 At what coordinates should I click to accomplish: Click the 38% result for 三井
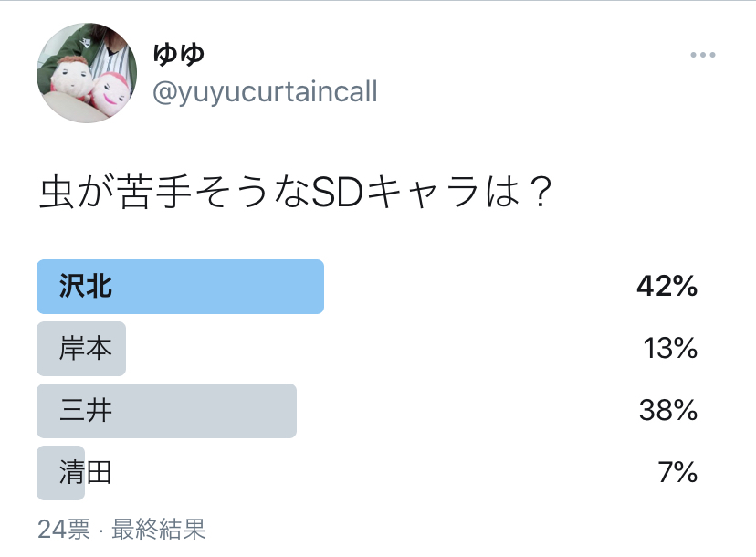pyautogui.click(x=668, y=411)
